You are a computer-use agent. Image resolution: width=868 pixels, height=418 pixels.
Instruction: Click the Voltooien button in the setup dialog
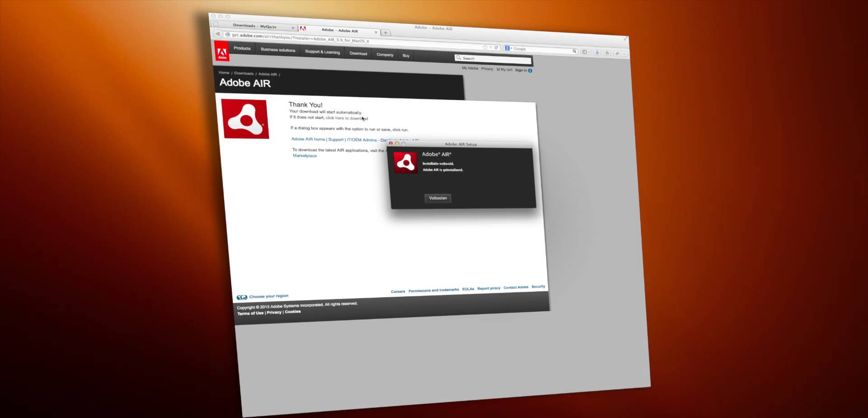438,198
